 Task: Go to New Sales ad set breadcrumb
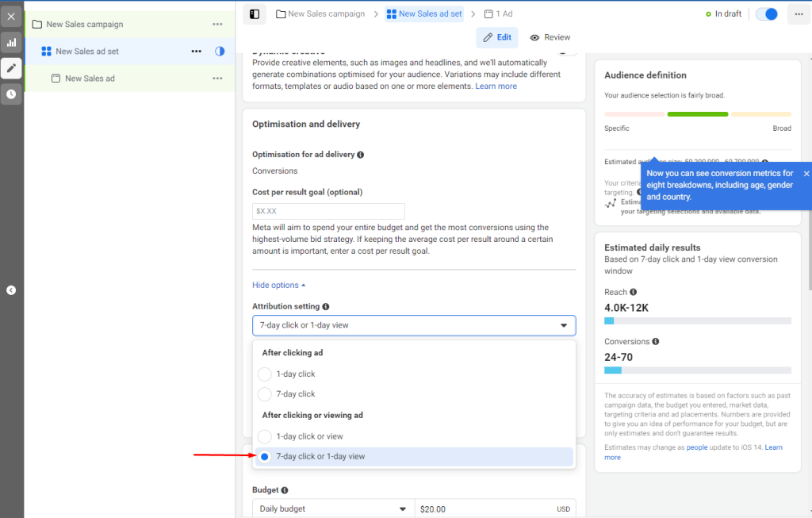[x=424, y=14]
